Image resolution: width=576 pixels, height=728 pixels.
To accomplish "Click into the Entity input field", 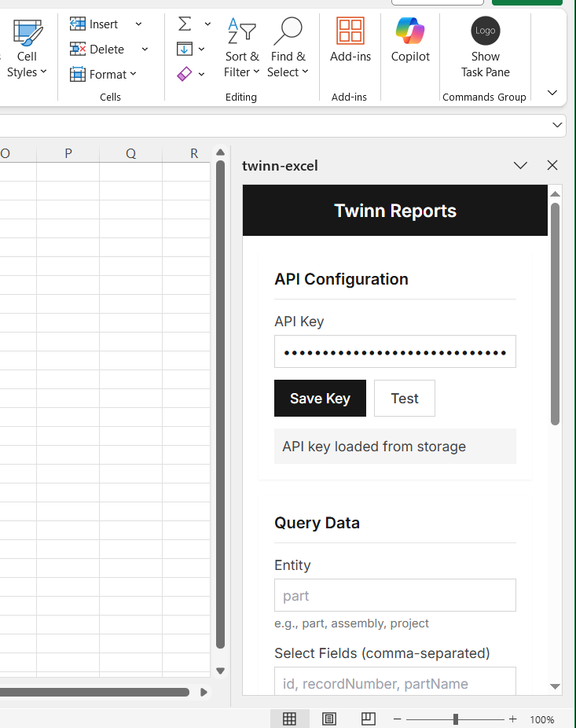I will [395, 595].
